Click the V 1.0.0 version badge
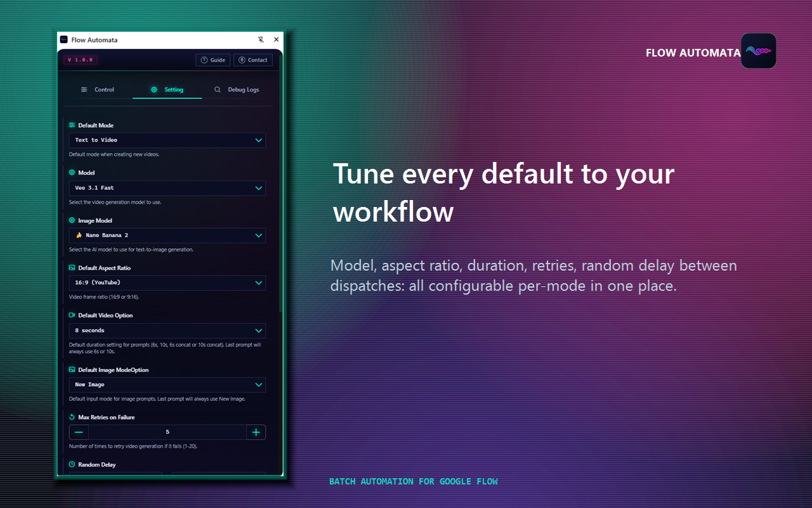 [x=80, y=60]
